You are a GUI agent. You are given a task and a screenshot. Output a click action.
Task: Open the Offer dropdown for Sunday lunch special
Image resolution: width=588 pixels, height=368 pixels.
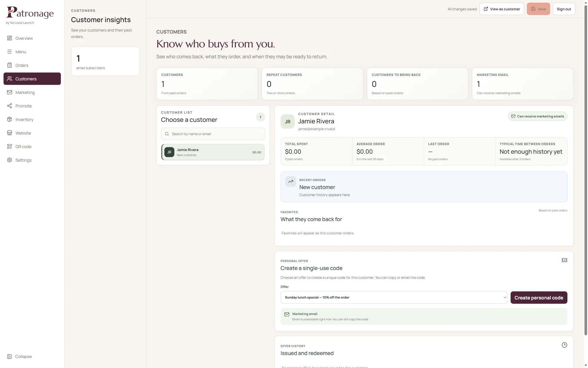pyautogui.click(x=394, y=297)
